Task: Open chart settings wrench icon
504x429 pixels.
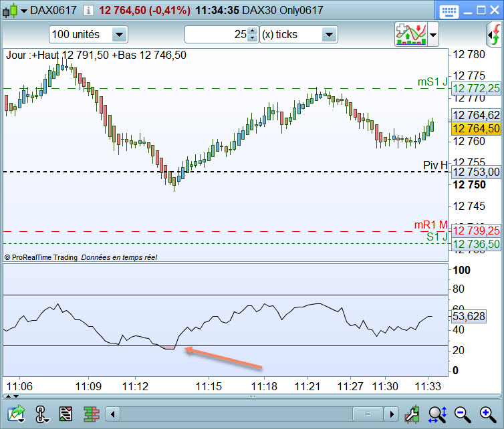Action: coord(412,414)
